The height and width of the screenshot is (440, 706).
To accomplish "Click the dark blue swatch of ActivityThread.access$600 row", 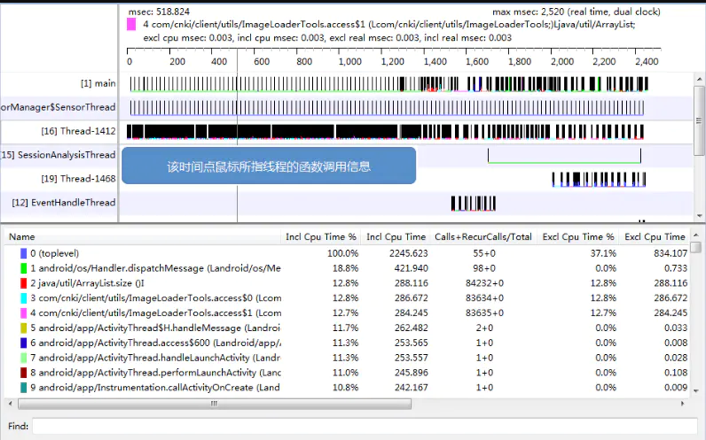I will (24, 343).
